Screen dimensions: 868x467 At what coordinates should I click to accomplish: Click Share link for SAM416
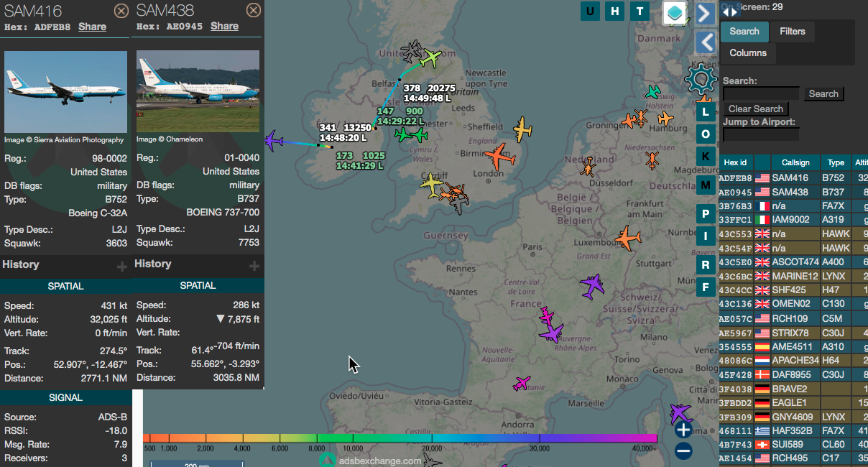click(x=93, y=27)
